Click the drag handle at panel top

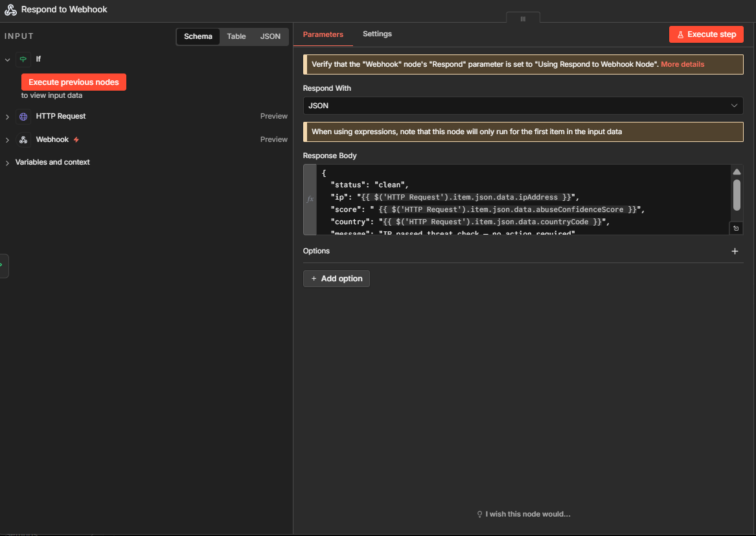tap(523, 18)
